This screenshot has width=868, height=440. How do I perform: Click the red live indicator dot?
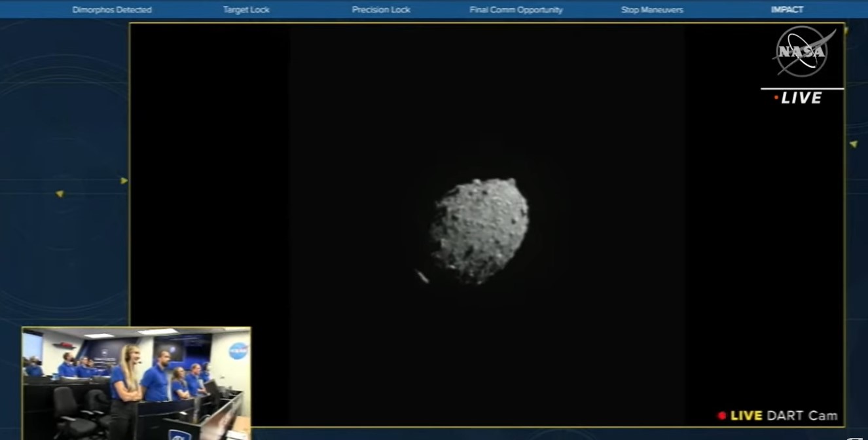pyautogui.click(x=722, y=416)
